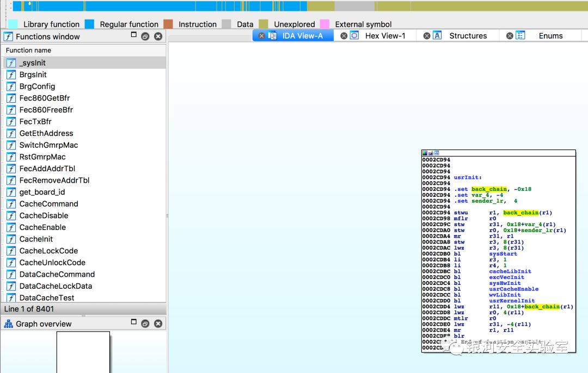This screenshot has width=588, height=373.
Task: Click the first icon in usrInit node header
Action: pyautogui.click(x=425, y=153)
